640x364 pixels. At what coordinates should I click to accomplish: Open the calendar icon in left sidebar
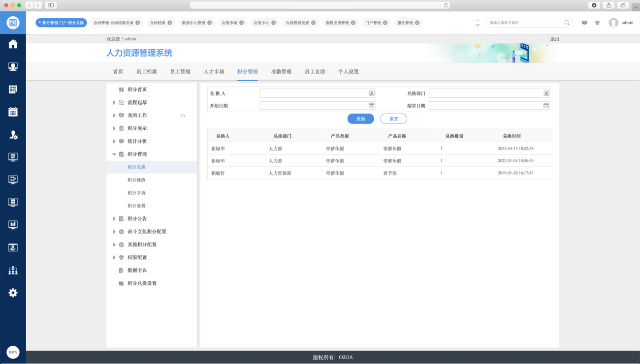pyautogui.click(x=13, y=112)
